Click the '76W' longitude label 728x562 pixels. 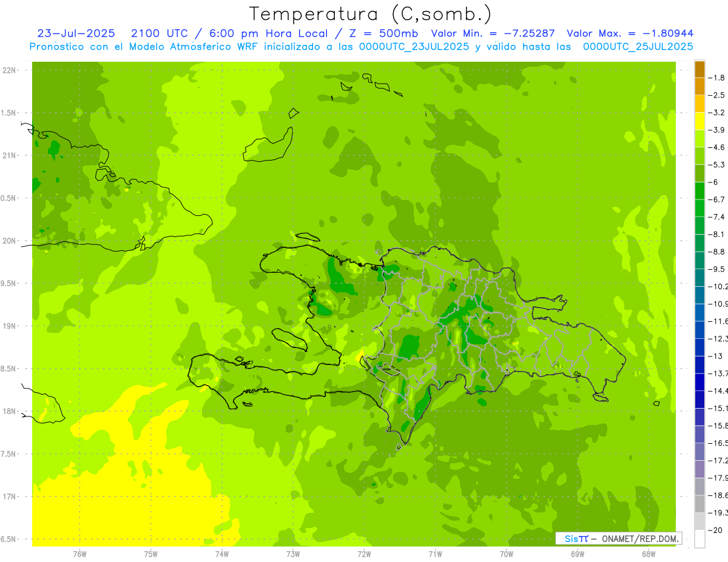(x=79, y=554)
